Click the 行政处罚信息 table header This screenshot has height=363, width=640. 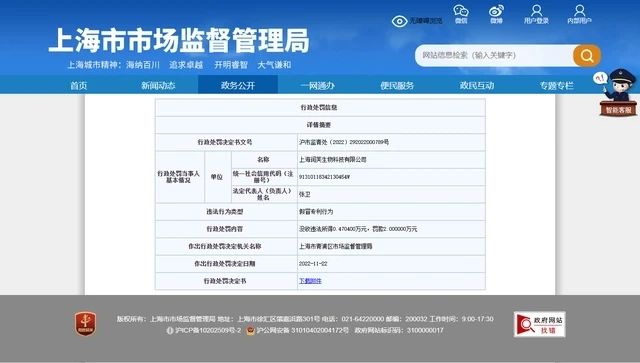(x=320, y=107)
